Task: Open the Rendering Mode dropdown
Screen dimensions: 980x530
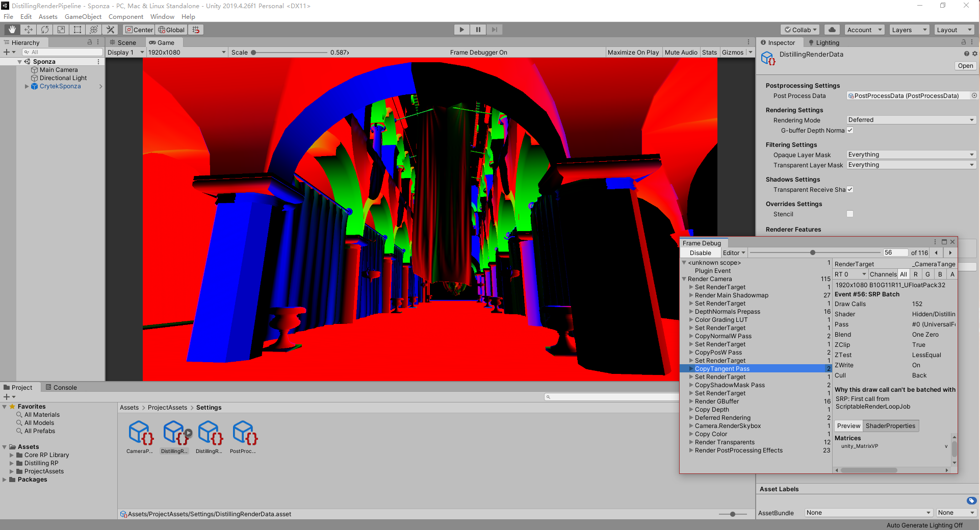Action: coord(911,120)
